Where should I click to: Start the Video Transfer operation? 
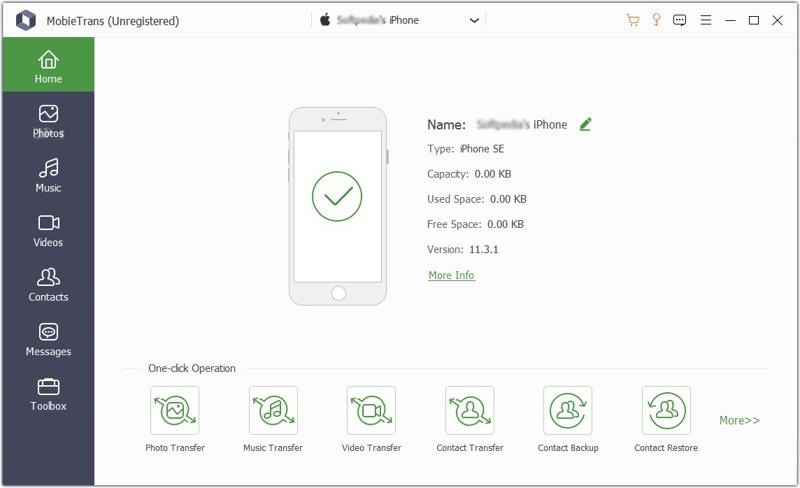coord(371,410)
